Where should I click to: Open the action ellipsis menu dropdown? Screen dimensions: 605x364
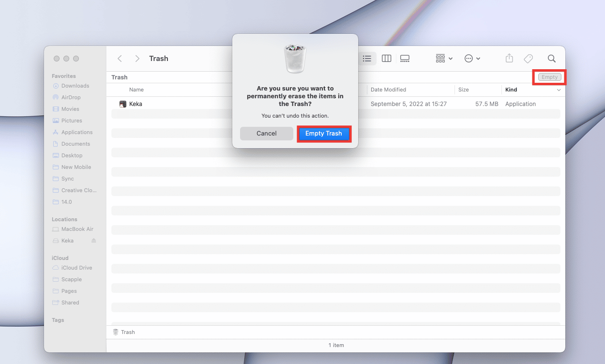[472, 59]
